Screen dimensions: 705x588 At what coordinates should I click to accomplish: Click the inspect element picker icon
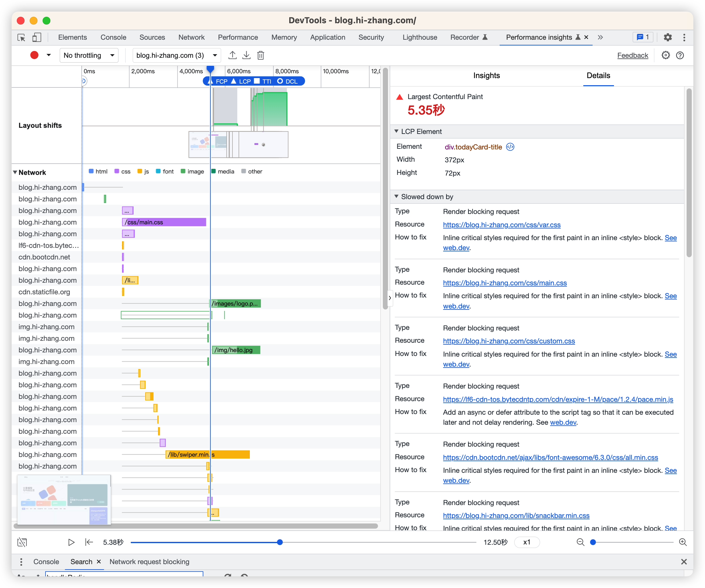22,37
